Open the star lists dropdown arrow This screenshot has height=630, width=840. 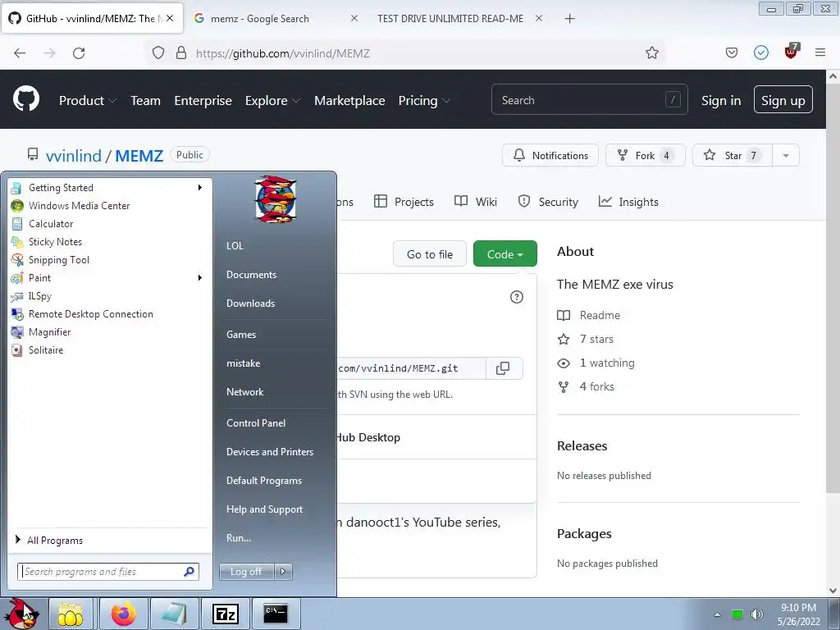pos(785,155)
